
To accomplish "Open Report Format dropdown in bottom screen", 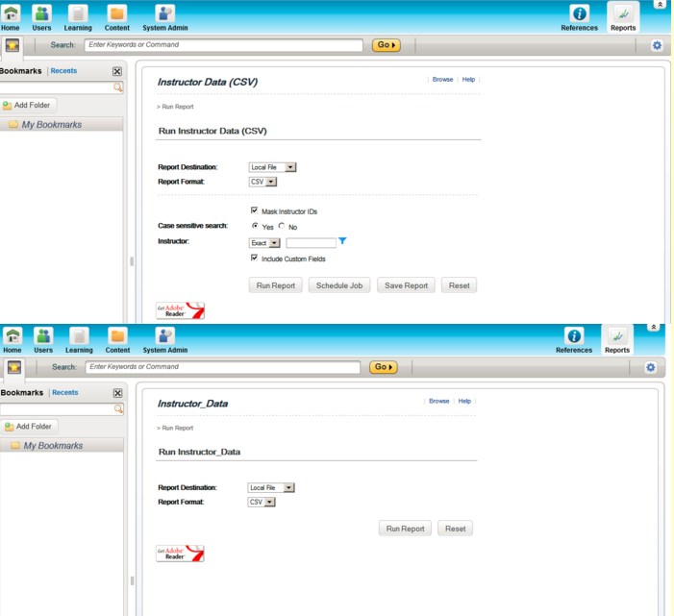I will pyautogui.click(x=262, y=502).
